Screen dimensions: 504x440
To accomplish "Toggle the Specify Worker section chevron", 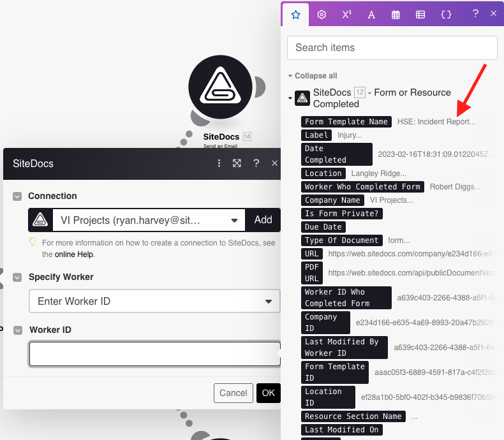I will coord(17,277).
